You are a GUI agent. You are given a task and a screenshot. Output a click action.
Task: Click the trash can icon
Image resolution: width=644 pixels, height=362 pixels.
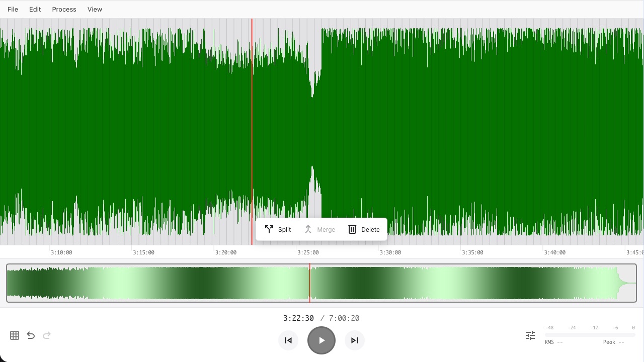(x=352, y=229)
